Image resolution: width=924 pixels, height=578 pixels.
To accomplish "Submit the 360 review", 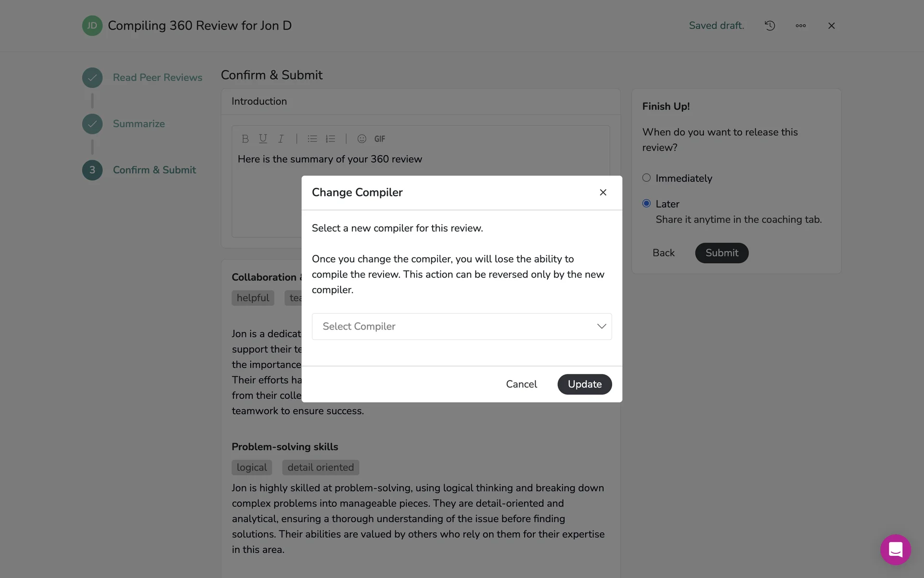I will tap(721, 253).
